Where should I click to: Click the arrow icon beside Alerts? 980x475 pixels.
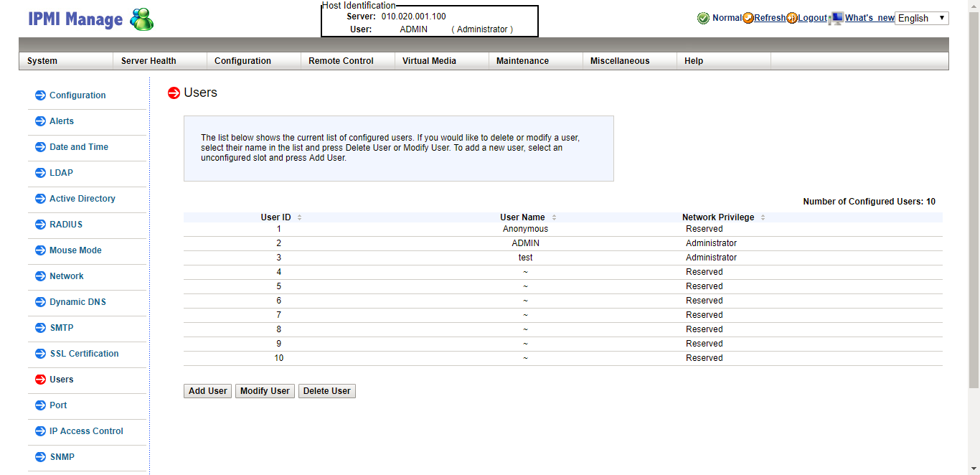(40, 121)
